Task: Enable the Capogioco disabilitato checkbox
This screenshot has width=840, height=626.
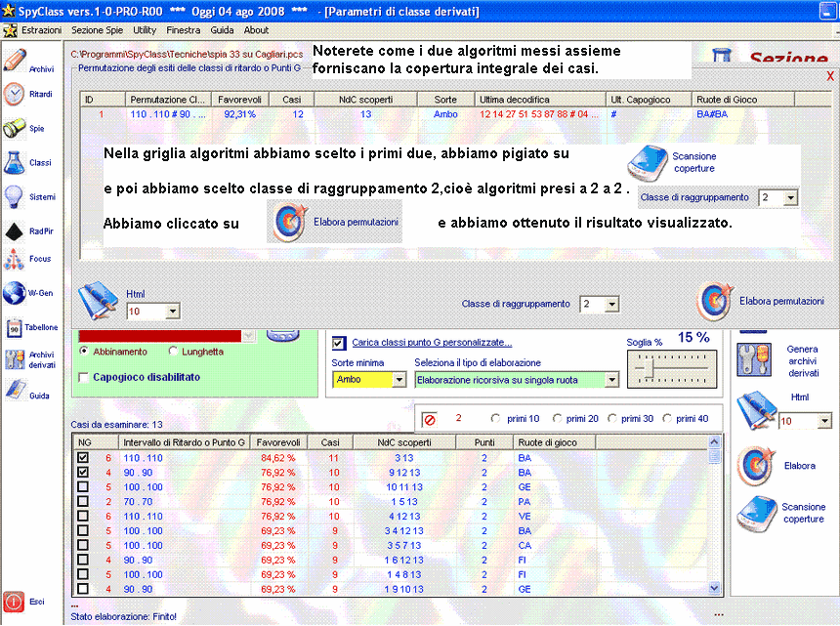Action: point(84,378)
